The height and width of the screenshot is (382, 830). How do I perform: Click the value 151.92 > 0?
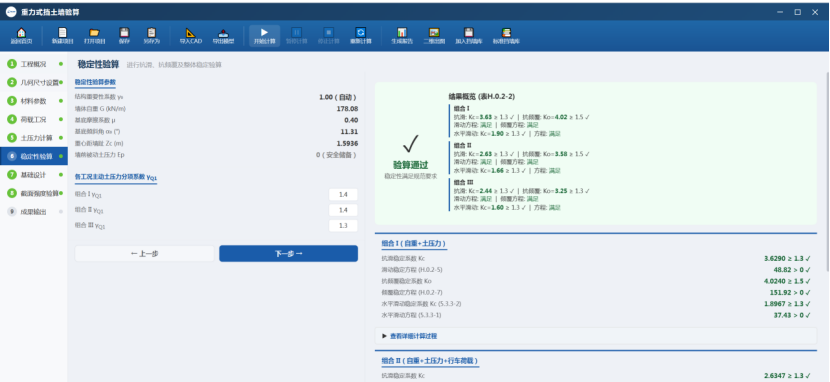tap(790, 292)
